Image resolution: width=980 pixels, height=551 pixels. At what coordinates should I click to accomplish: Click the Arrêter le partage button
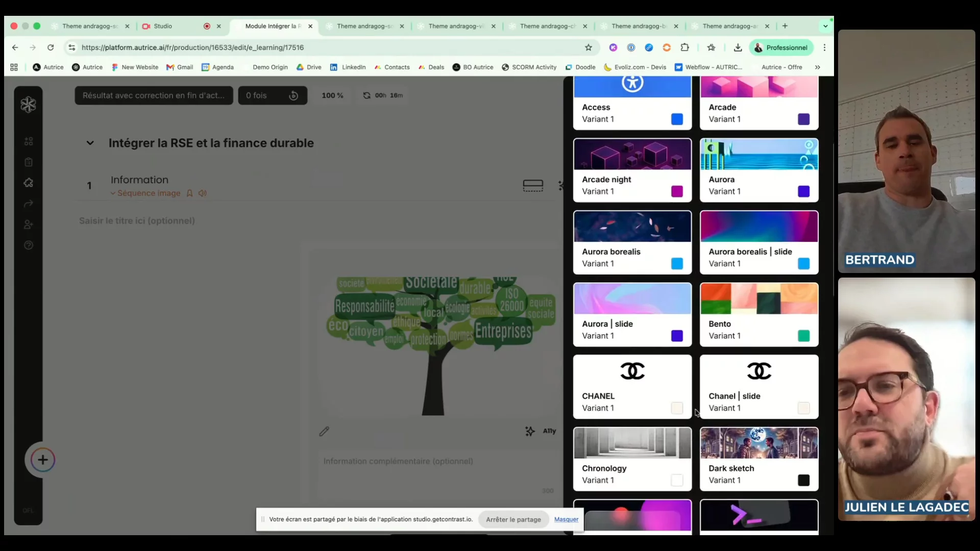click(513, 519)
